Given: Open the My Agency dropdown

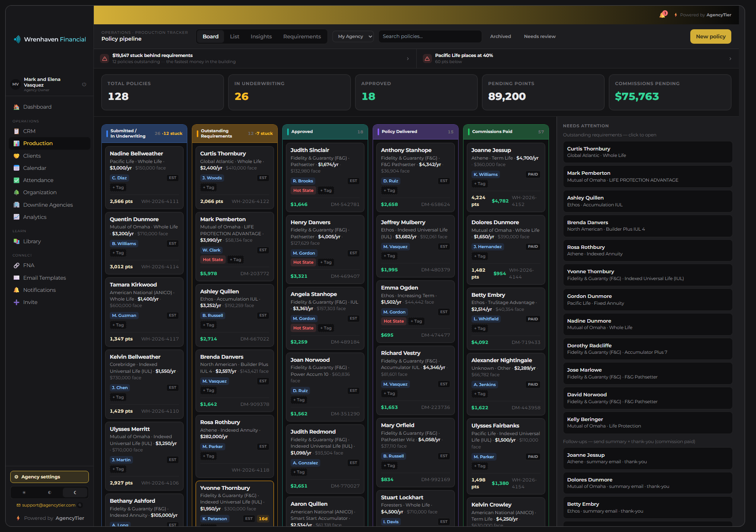Looking at the screenshot, I should [353, 36].
